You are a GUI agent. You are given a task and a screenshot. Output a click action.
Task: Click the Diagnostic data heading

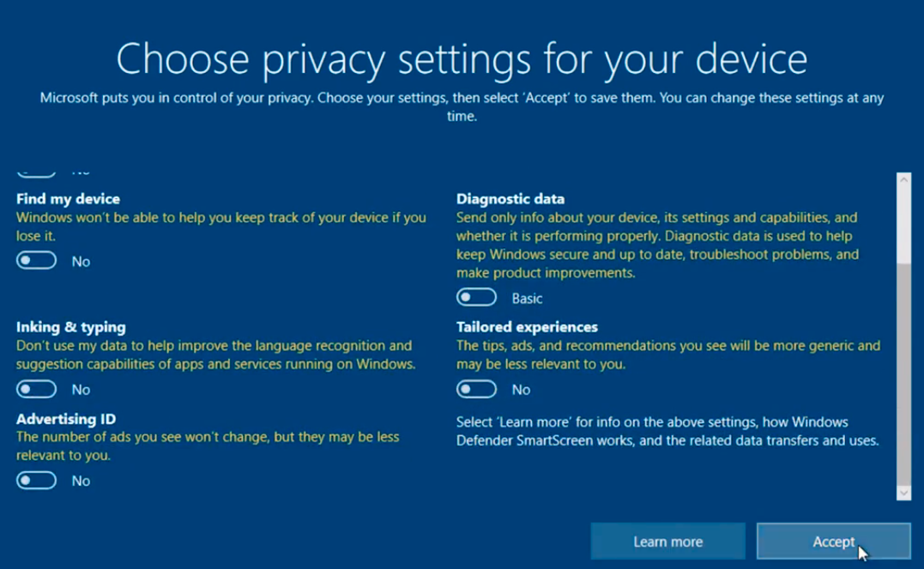click(x=510, y=199)
